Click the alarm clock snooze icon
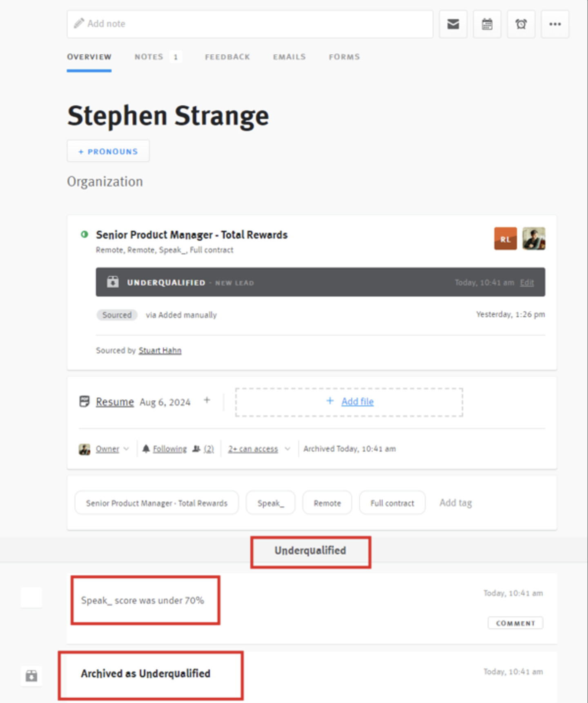The image size is (588, 703). click(521, 24)
